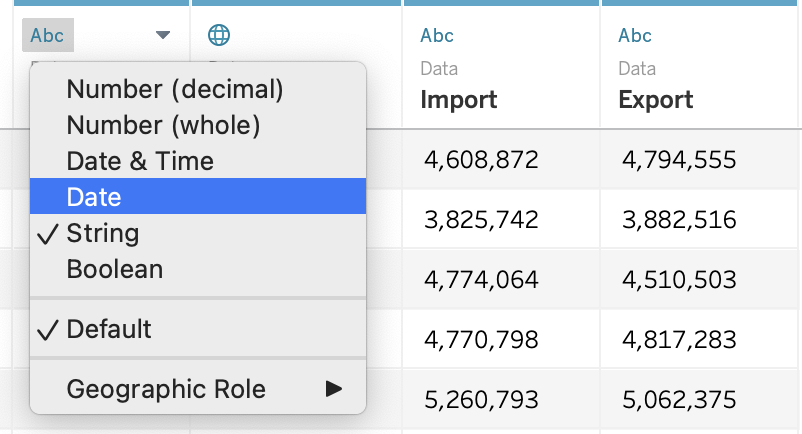The height and width of the screenshot is (434, 802).
Task: Expand the Geographic Role submenu arrow
Action: (334, 389)
